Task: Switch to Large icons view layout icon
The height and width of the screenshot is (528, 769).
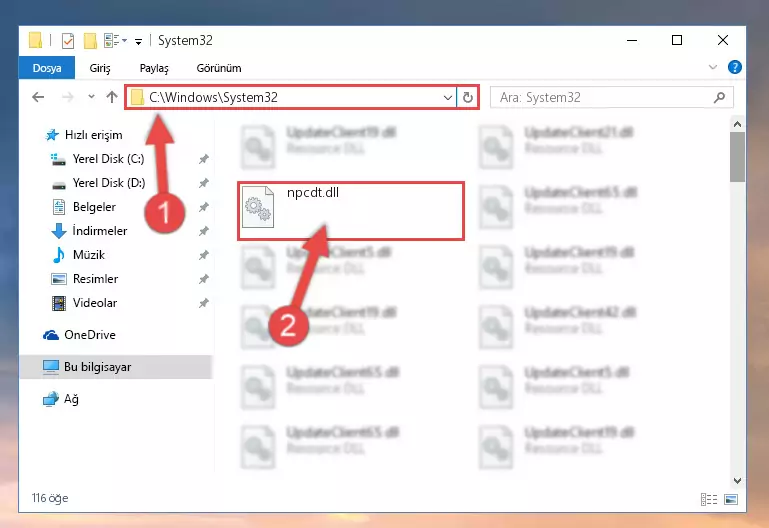Action: 731,499
